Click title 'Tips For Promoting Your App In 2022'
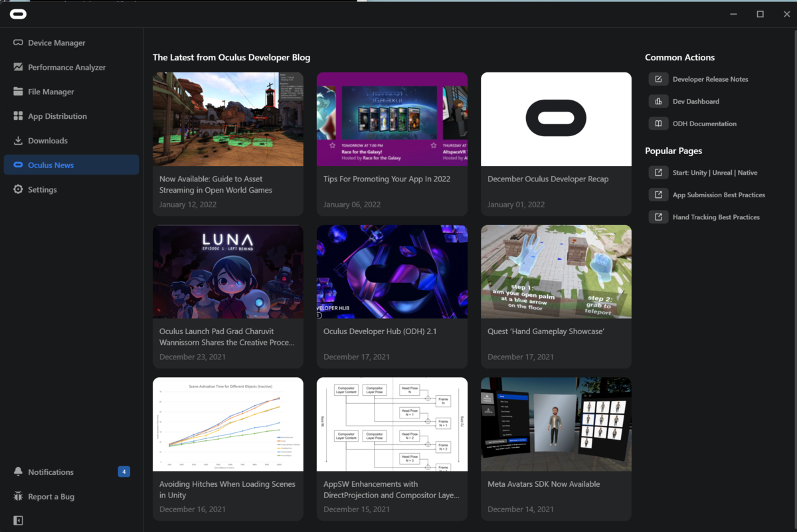 (387, 179)
